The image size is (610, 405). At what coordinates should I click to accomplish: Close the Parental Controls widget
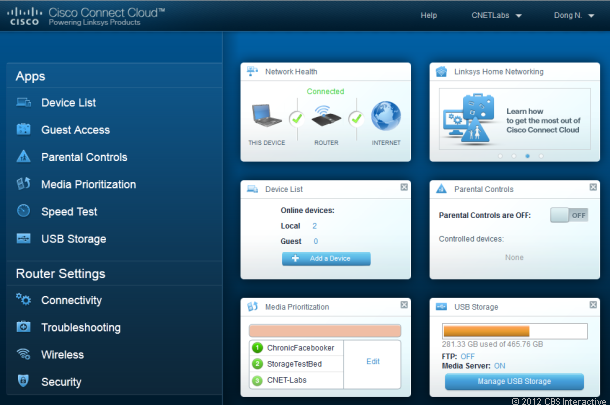coord(593,187)
